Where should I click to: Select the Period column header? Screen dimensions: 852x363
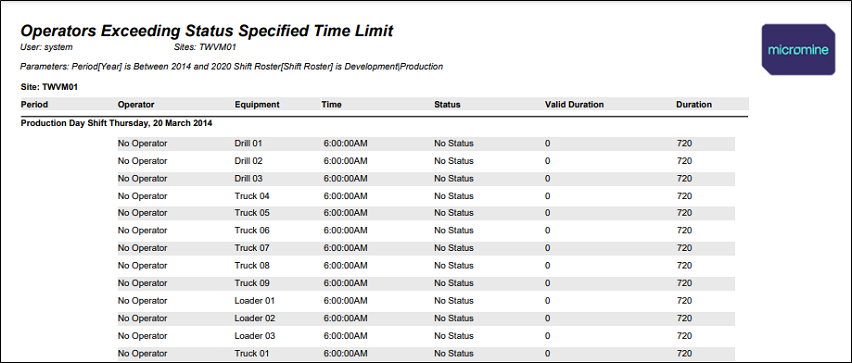pos(35,104)
